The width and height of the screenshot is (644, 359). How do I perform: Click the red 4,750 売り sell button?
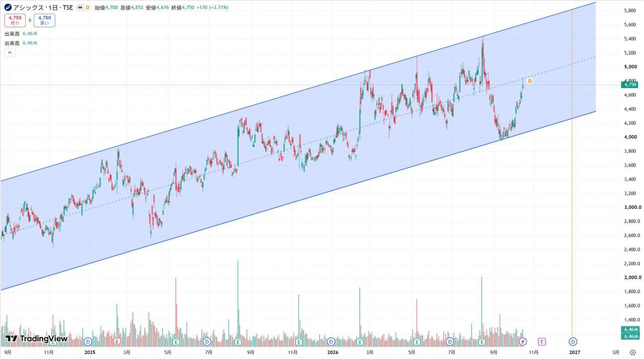coord(15,20)
